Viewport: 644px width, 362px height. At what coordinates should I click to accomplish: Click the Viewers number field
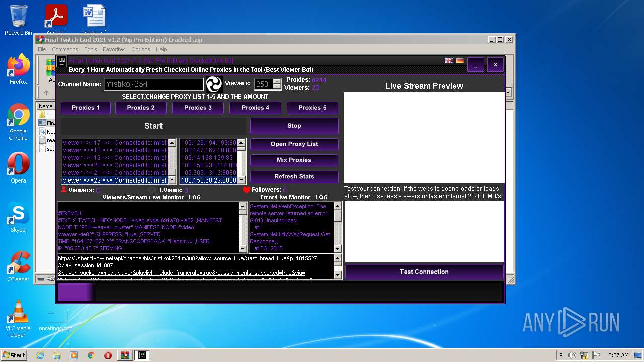264,84
